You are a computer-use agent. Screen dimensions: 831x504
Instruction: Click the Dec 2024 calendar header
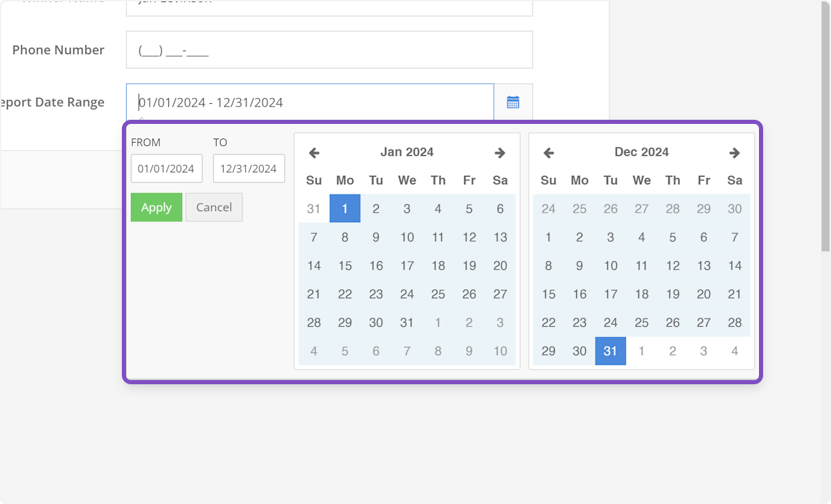[x=641, y=152]
